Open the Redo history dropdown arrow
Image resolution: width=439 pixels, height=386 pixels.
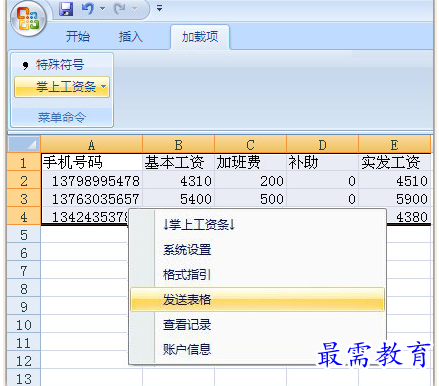[x=135, y=8]
